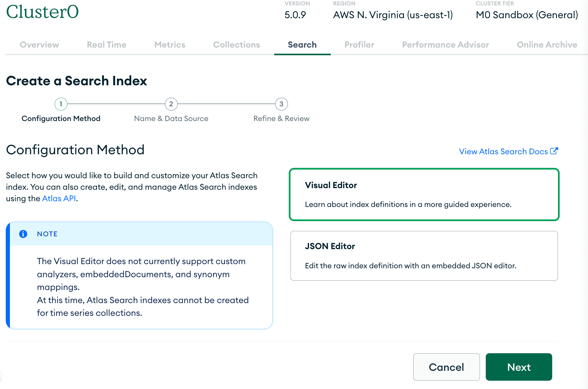Switch to the Collections tab
This screenshot has height=389, width=588.
pos(236,45)
